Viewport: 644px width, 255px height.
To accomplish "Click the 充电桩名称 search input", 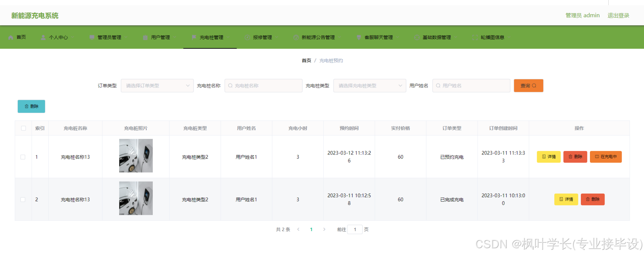I will coord(264,86).
